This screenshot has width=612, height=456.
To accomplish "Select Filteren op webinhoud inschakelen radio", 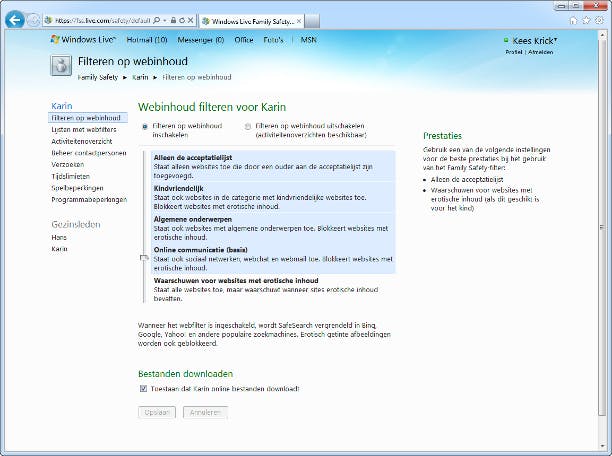I will (145, 126).
